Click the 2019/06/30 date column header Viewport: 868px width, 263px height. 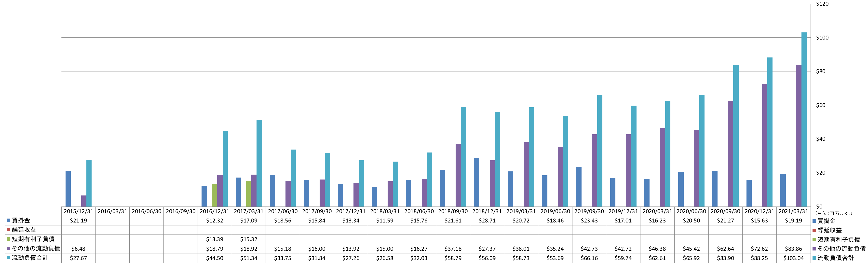coord(555,211)
